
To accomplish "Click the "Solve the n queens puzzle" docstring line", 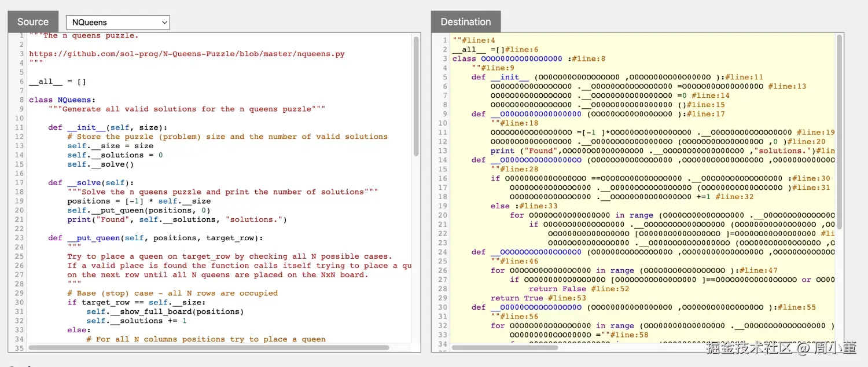I will coord(223,192).
